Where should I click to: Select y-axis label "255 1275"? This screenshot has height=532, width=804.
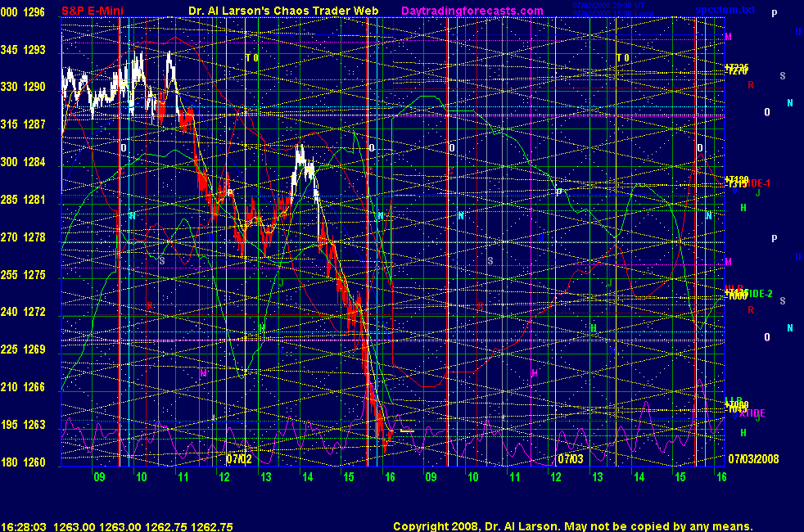[23, 275]
